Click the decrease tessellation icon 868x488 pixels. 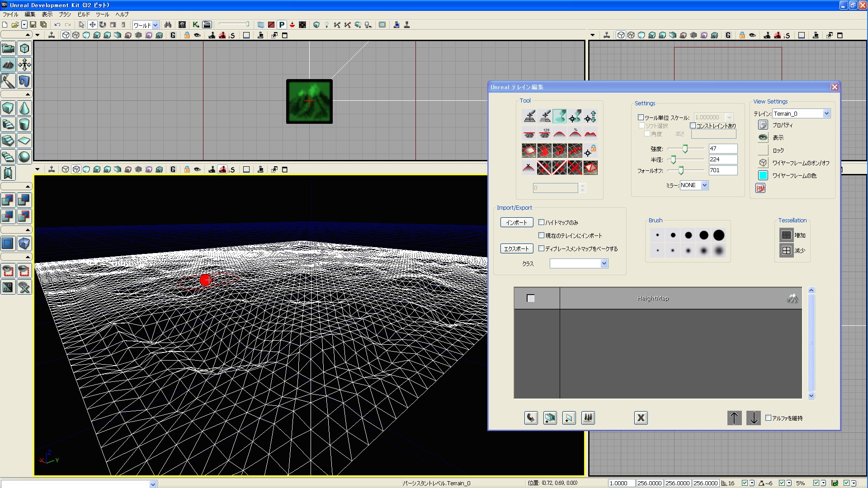[786, 250]
